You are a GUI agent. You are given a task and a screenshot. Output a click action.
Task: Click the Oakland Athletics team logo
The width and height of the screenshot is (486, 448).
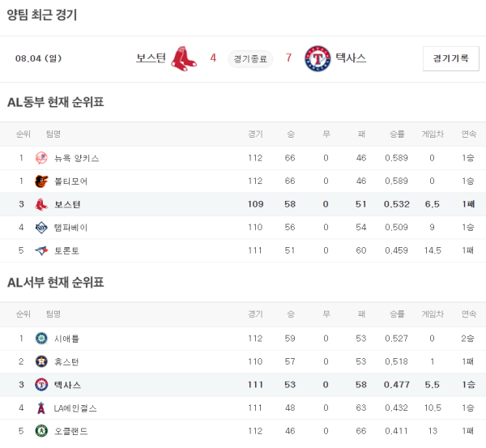41,431
